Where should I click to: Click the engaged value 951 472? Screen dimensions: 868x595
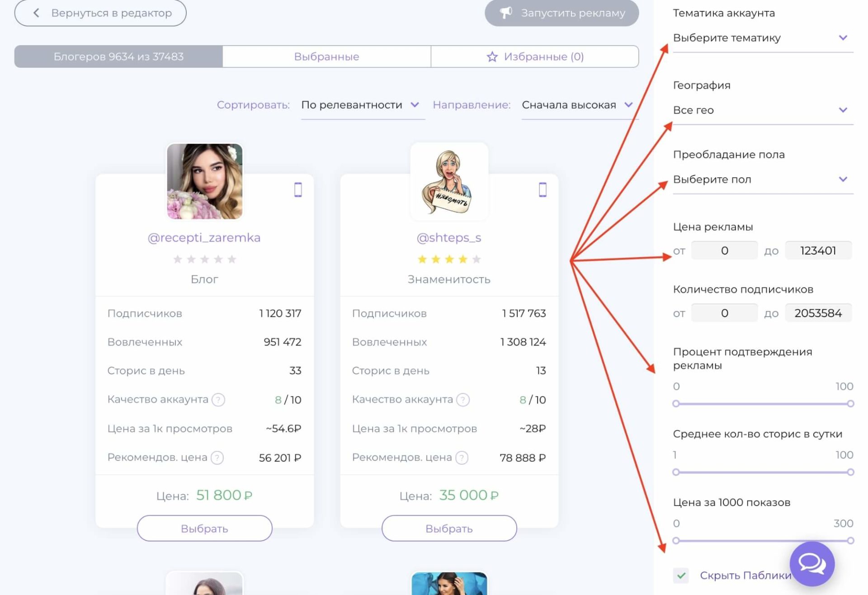[x=283, y=342]
